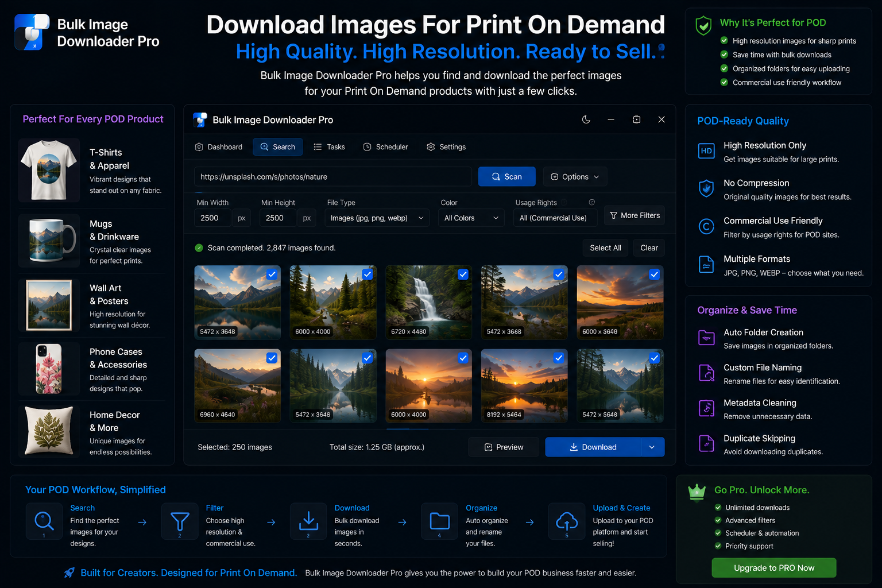
Task: Click the Scan button
Action: pyautogui.click(x=507, y=177)
